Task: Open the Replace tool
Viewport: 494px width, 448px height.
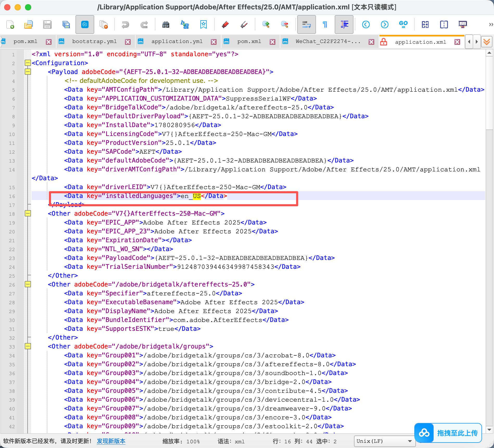Action: click(185, 24)
